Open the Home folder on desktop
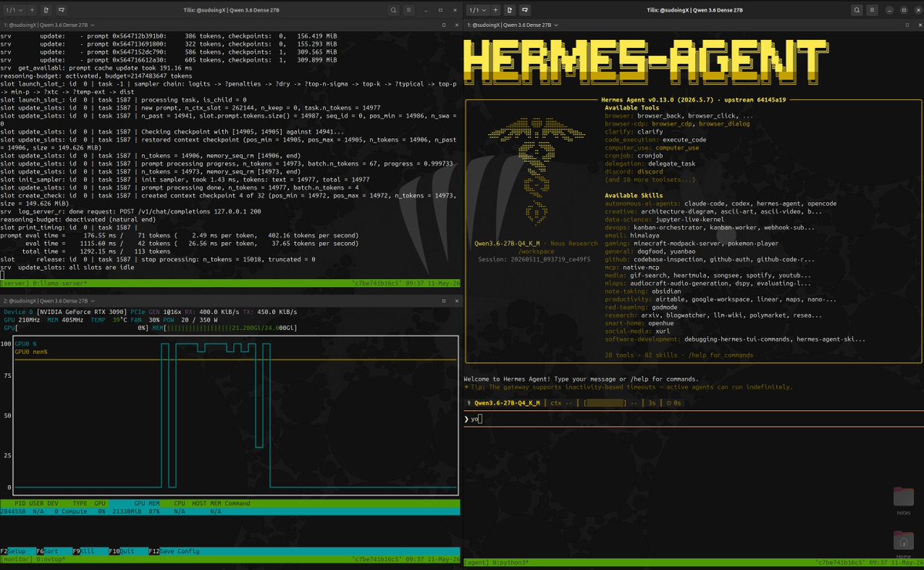 (903, 544)
